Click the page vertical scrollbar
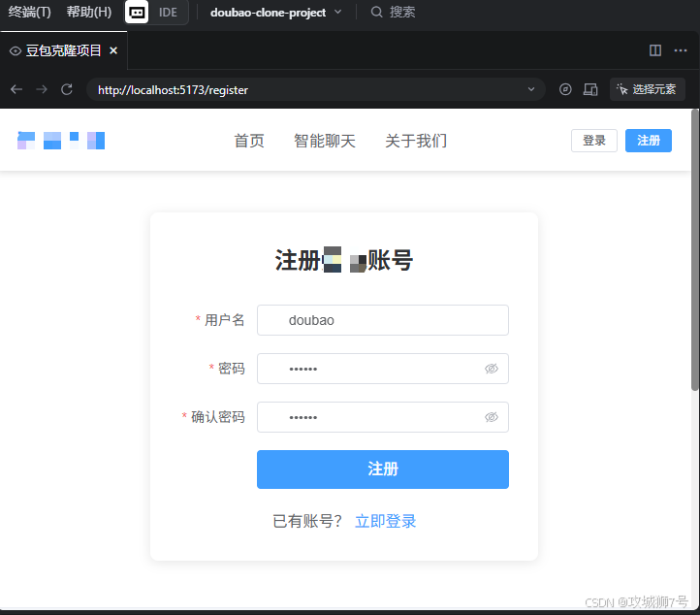This screenshot has width=700, height=615. tap(695, 250)
